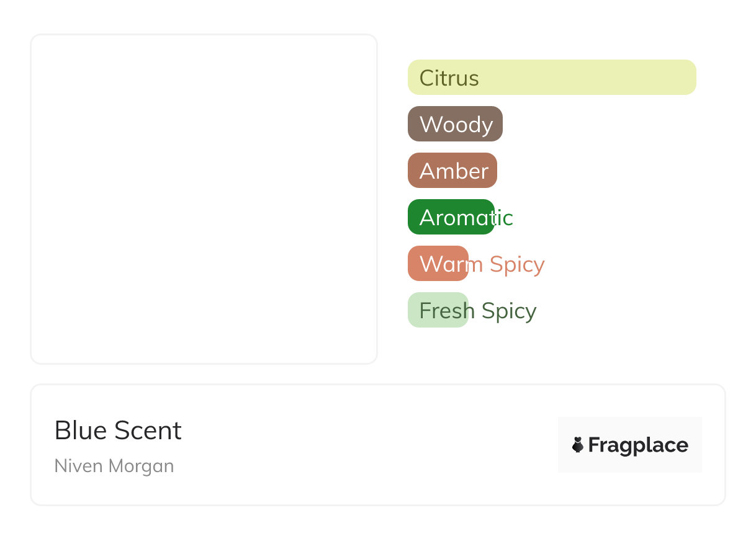Image resolution: width=756 pixels, height=536 pixels.
Task: Click the Fresh text inside green bar
Action: (448, 311)
